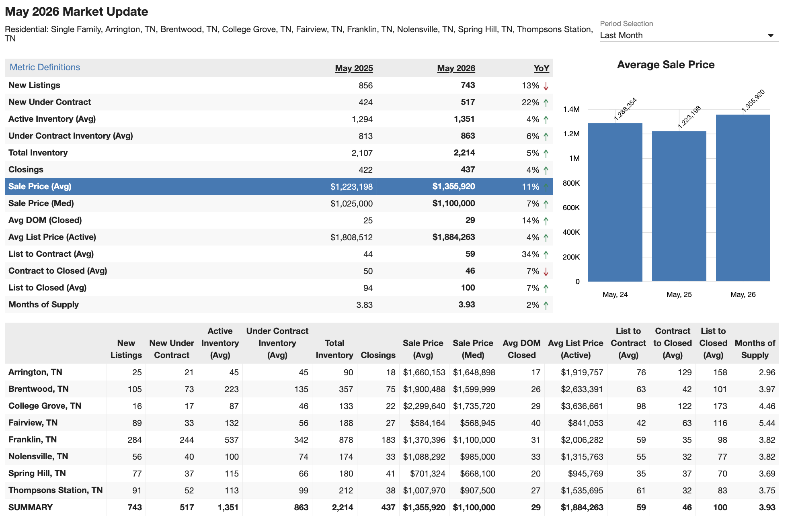Sort by the May 2026 column header

[456, 68]
